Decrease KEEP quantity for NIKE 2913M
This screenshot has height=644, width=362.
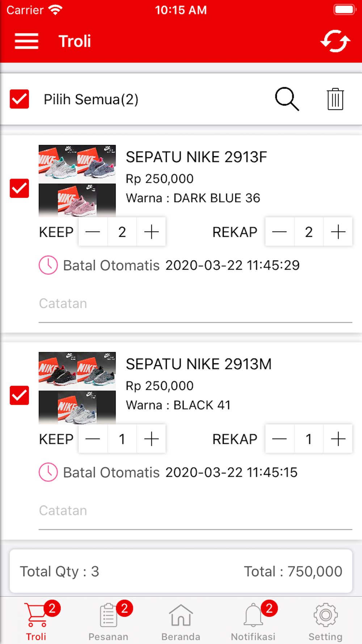pos(93,439)
